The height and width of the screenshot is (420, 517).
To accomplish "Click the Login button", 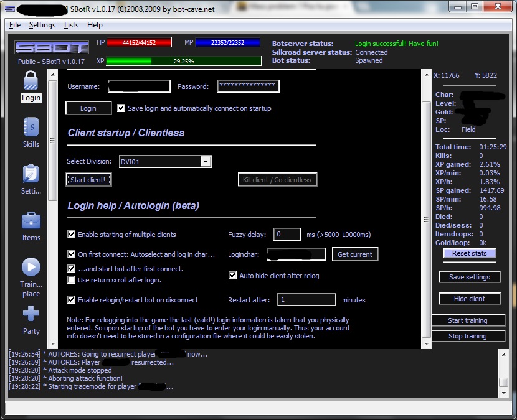I will pyautogui.click(x=88, y=108).
